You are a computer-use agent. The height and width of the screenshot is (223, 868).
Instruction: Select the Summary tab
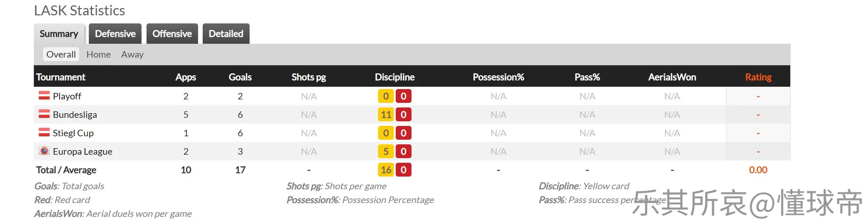(59, 34)
